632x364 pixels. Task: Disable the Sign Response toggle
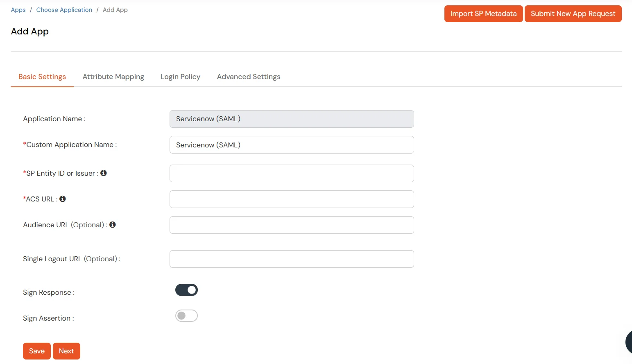point(186,289)
